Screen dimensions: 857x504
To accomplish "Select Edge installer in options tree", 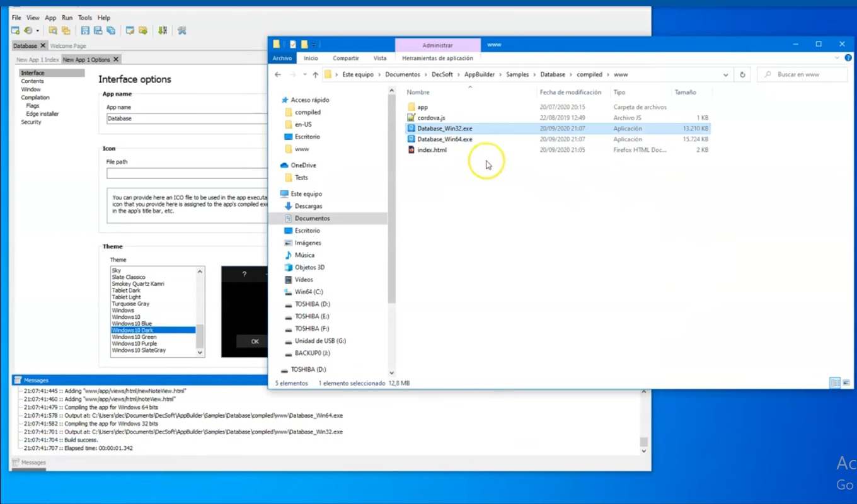I will point(42,114).
